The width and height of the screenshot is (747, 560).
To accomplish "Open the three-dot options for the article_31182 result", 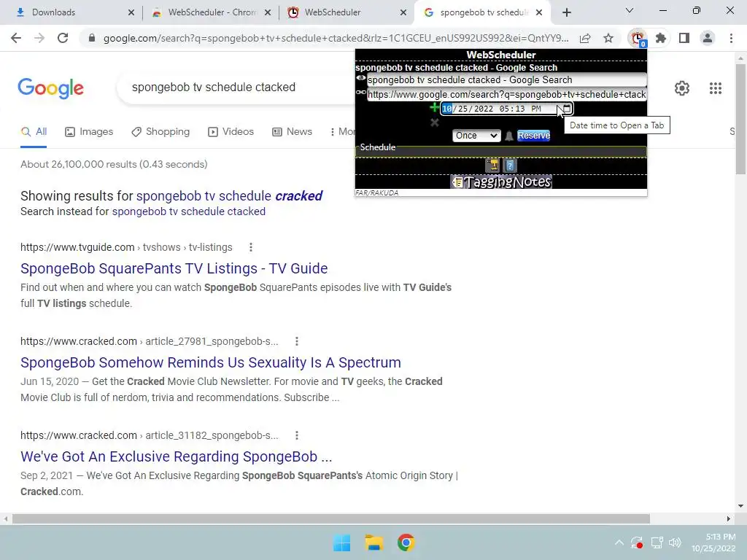I will click(x=296, y=435).
